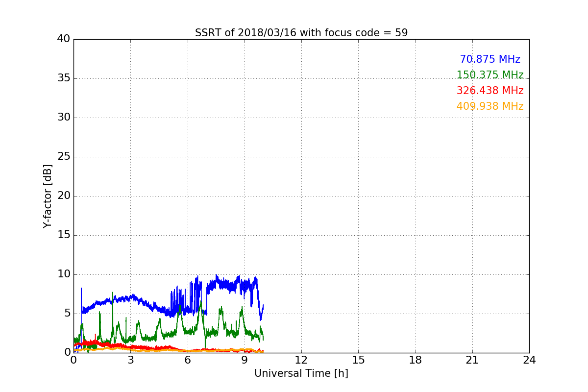Click the plot title 'SSRT of 2018/03/16 with focus code = 59'
The height and width of the screenshot is (392, 588).
(301, 33)
